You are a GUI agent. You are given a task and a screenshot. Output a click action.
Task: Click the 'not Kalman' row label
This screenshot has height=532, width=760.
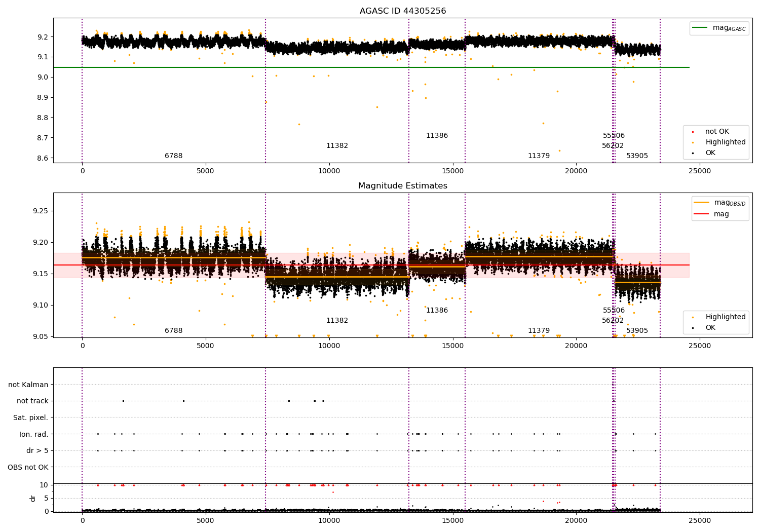[28, 385]
